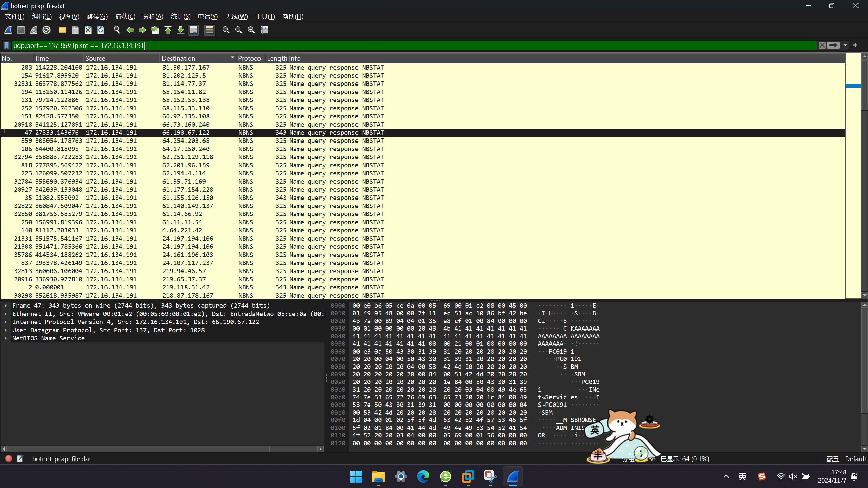Zoom out on packet text
Viewport: 868px width, 488px height.
[x=239, y=30]
